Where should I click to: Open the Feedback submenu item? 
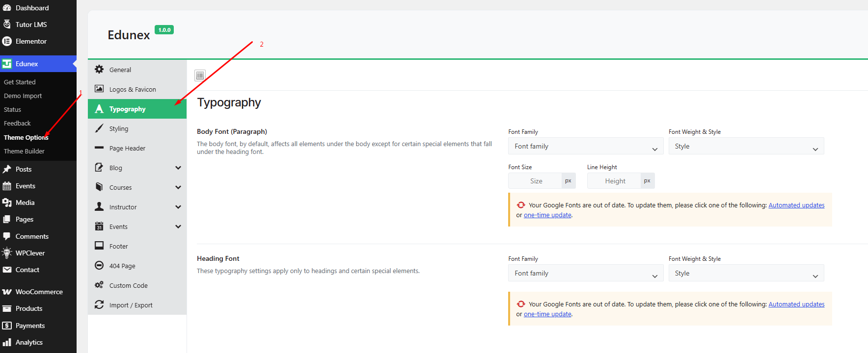click(17, 123)
